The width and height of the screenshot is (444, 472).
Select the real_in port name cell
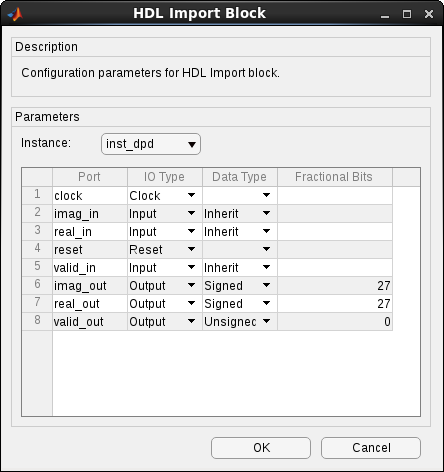pyautogui.click(x=90, y=231)
